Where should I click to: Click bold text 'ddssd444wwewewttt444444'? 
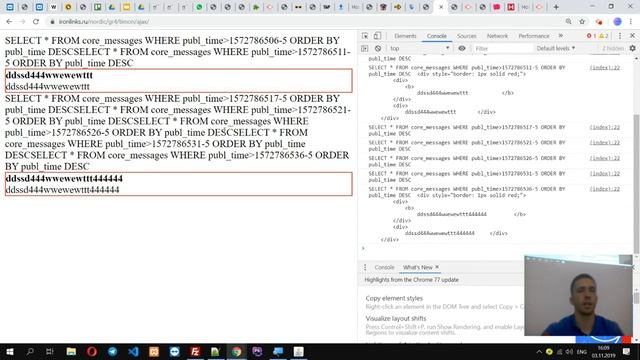tap(64, 178)
